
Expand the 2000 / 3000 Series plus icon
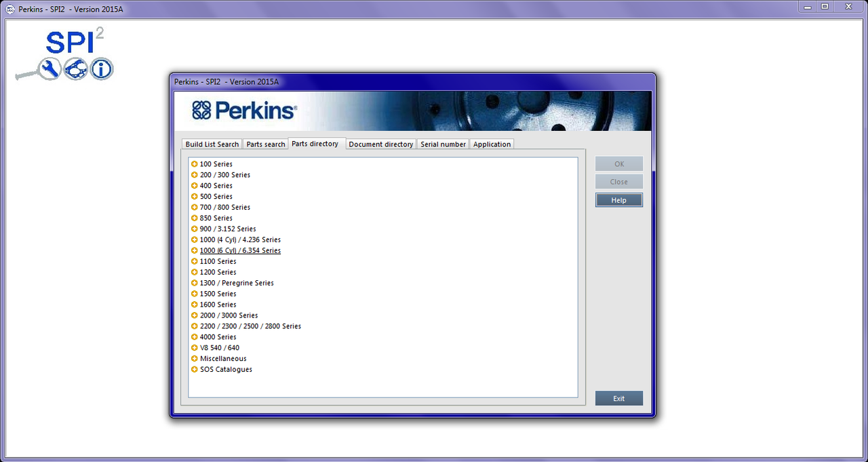point(195,316)
